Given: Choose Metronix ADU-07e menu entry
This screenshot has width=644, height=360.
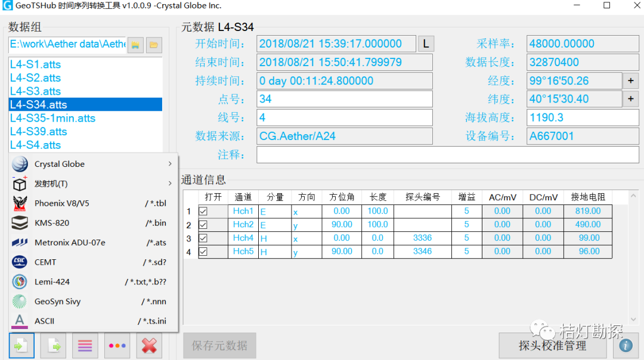Looking at the screenshot, I should 94,243.
